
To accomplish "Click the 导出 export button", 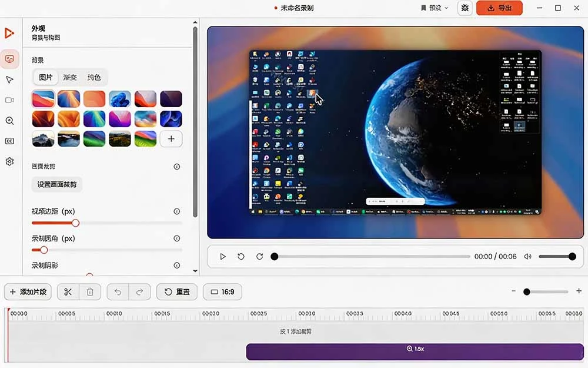I will [x=499, y=8].
